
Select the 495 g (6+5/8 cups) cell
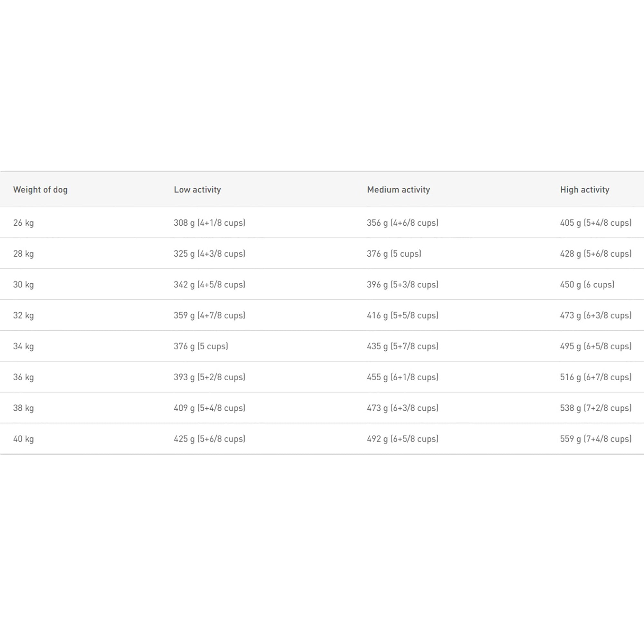[x=596, y=346]
